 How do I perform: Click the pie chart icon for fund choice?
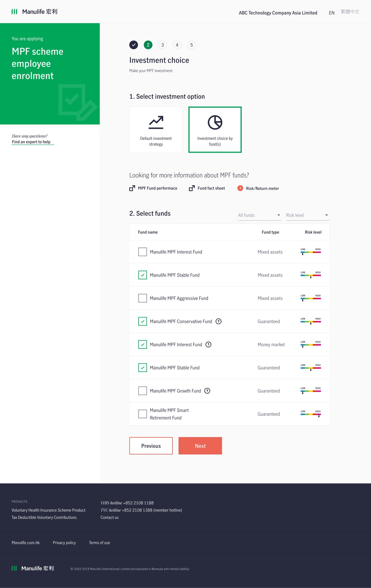pos(215,123)
